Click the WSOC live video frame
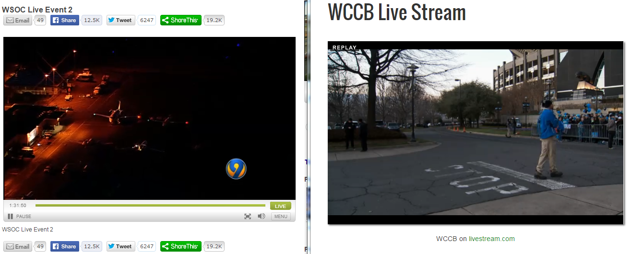Viewport: 644px width, 254px height. point(149,118)
